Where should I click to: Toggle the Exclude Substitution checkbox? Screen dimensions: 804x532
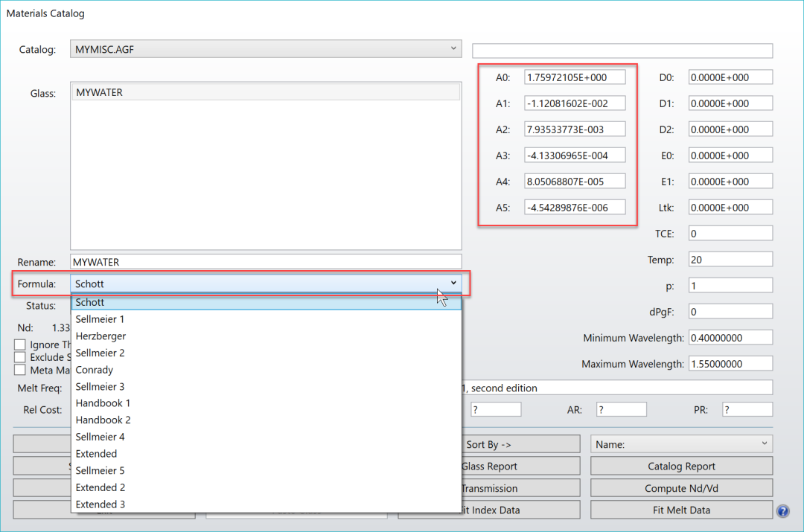click(20, 357)
